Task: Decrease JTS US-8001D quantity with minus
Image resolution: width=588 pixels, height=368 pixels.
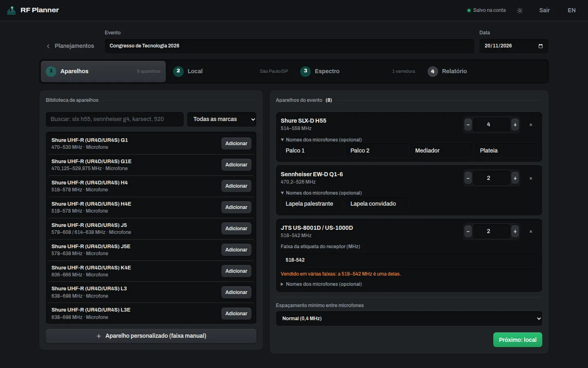Action: click(468, 231)
